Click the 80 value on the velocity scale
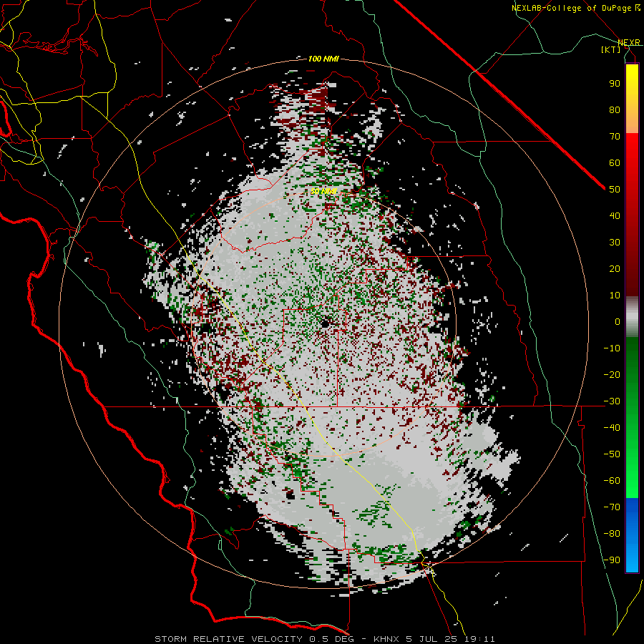This screenshot has height=644, width=644. [615, 109]
